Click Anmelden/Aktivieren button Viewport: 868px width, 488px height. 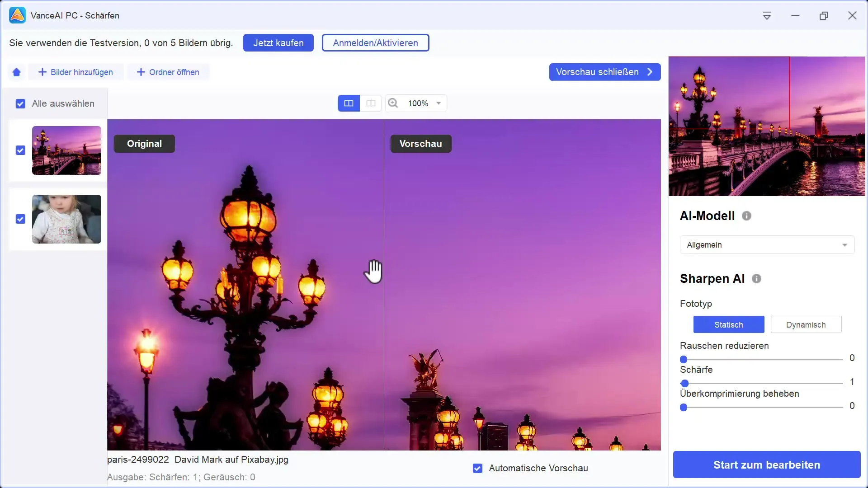click(376, 43)
